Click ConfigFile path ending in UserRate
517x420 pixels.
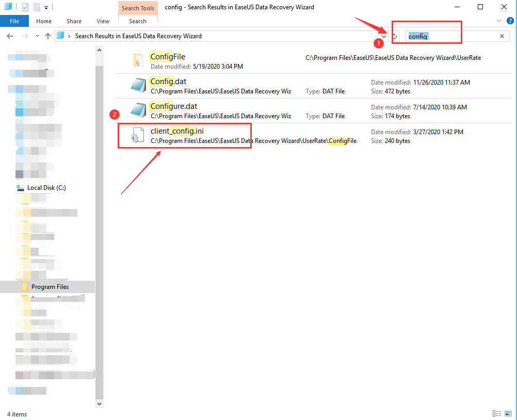tap(393, 58)
